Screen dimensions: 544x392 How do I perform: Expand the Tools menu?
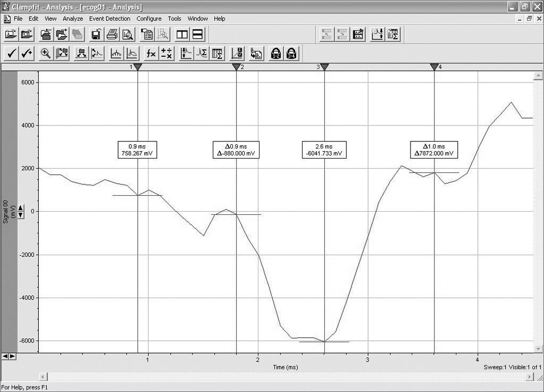174,19
